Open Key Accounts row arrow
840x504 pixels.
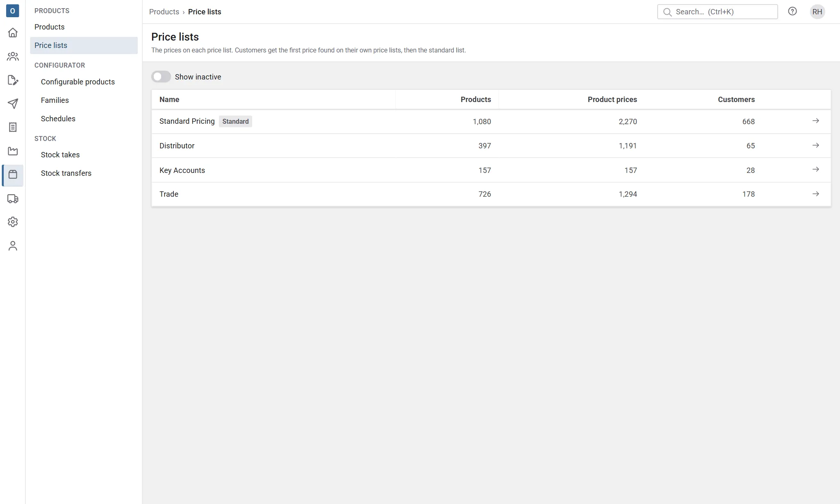coord(816,169)
